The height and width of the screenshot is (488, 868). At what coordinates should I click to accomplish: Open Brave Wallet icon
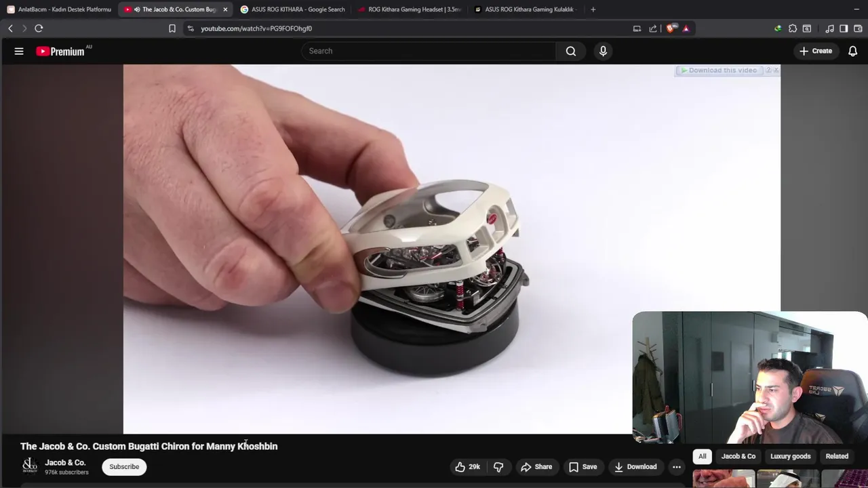(858, 28)
